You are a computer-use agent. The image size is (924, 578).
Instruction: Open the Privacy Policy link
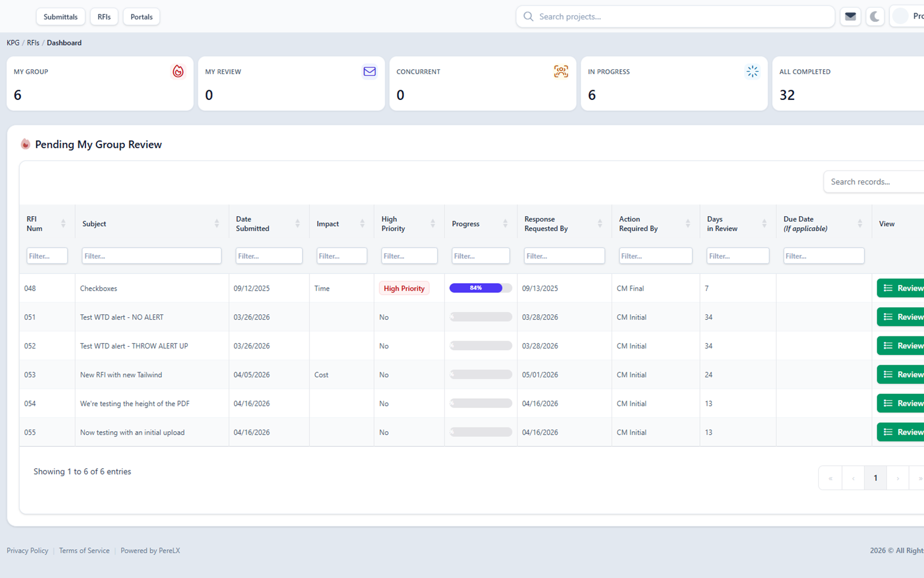click(x=28, y=550)
